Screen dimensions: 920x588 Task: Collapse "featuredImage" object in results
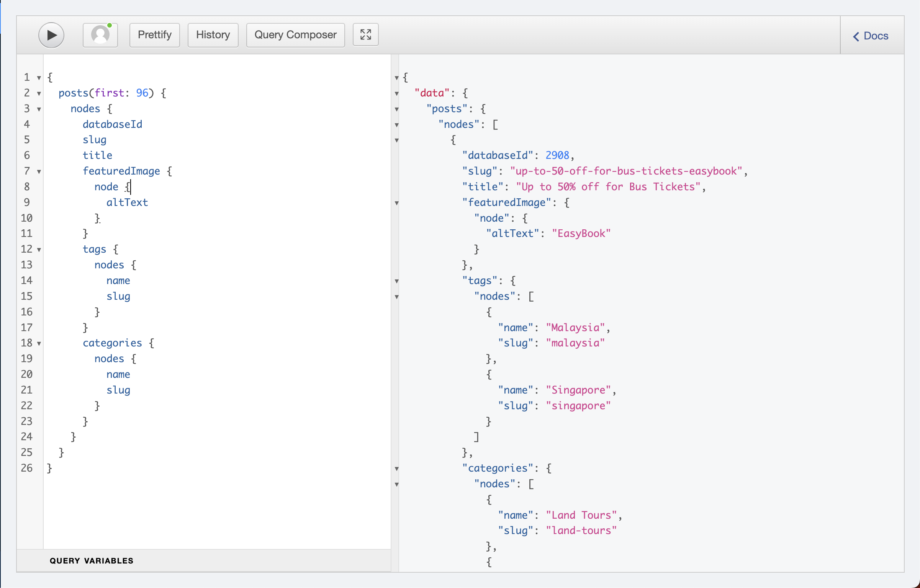click(396, 203)
